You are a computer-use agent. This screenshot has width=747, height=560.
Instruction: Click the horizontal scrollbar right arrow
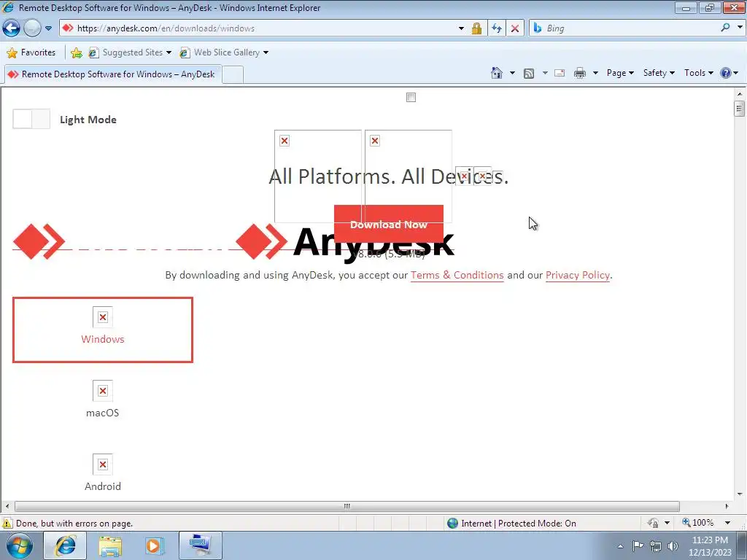click(x=727, y=506)
